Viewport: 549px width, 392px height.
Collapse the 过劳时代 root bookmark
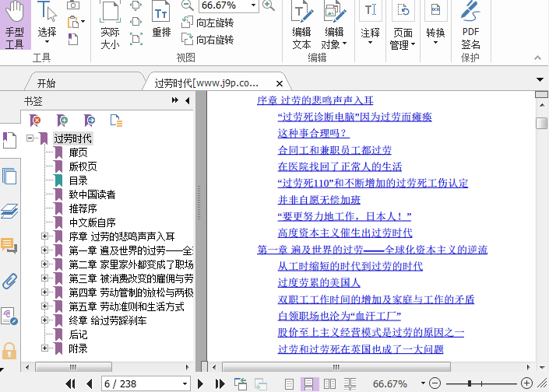coord(30,138)
